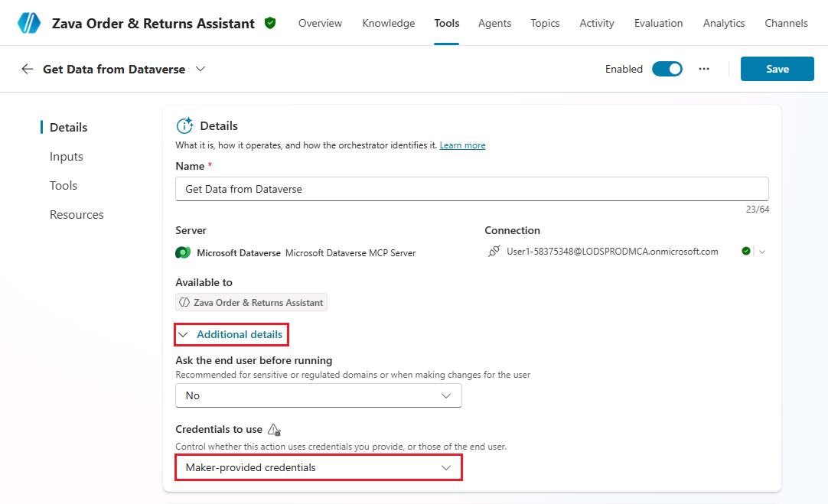Click the Copilot Studio agent logo icon
Screen dimensions: 828x504
point(28,23)
